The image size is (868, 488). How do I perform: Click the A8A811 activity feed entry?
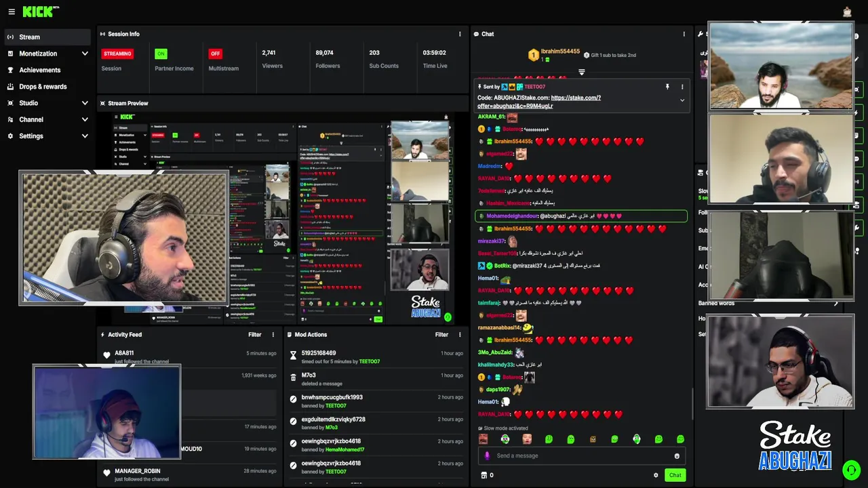(189, 357)
